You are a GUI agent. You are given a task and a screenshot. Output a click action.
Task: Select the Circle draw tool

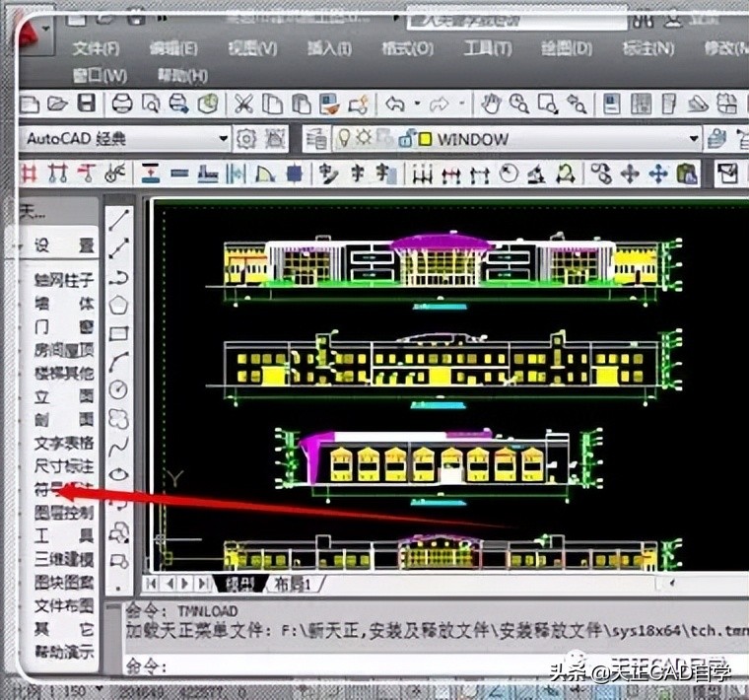(119, 389)
